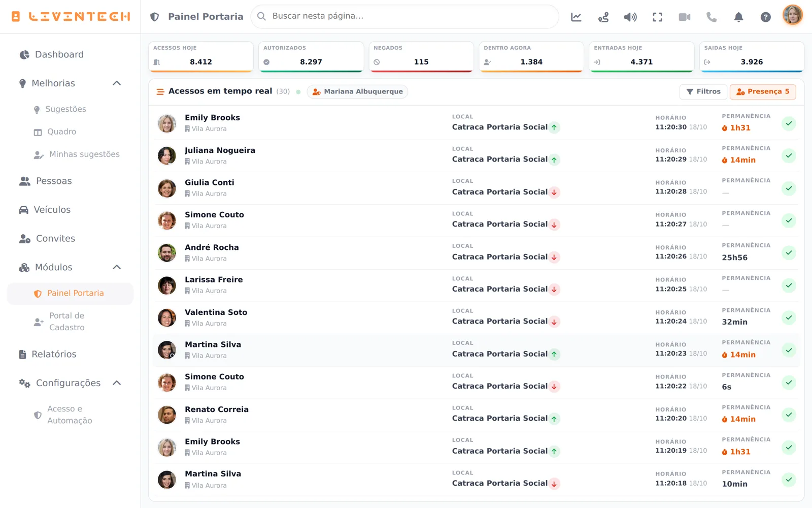The height and width of the screenshot is (508, 812).
Task: Open Pessoas menu item
Action: (x=71, y=181)
